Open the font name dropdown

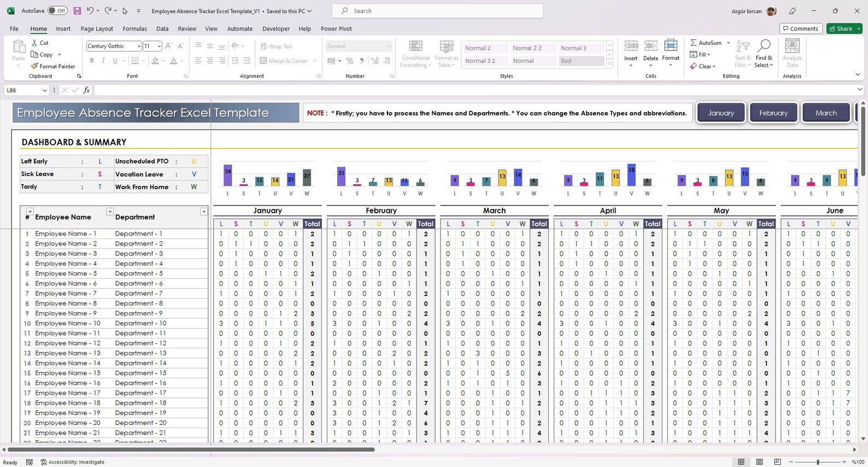click(138, 46)
